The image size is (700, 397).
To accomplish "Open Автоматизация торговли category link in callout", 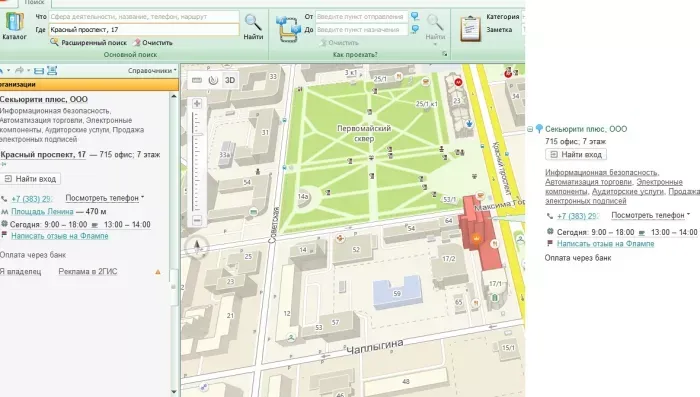I will [x=588, y=182].
